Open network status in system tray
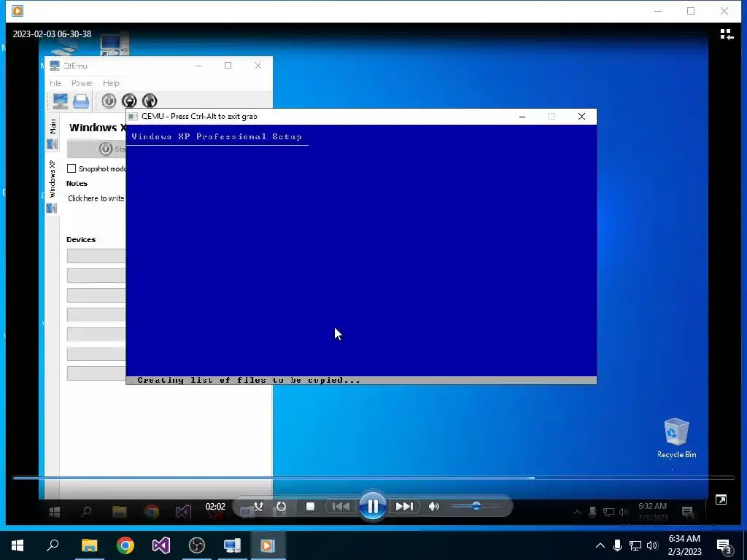The height and width of the screenshot is (560, 747). click(635, 545)
